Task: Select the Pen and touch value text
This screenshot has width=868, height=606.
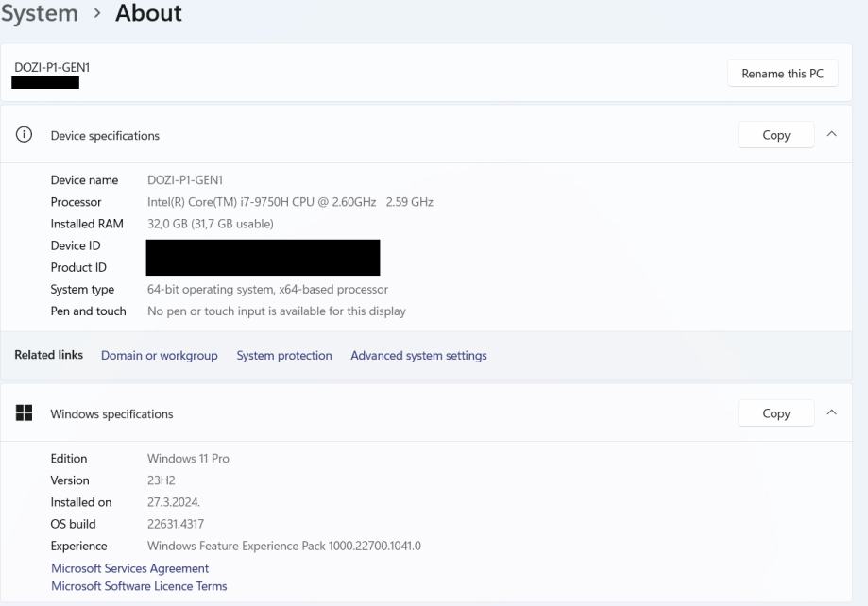Action: [x=276, y=311]
